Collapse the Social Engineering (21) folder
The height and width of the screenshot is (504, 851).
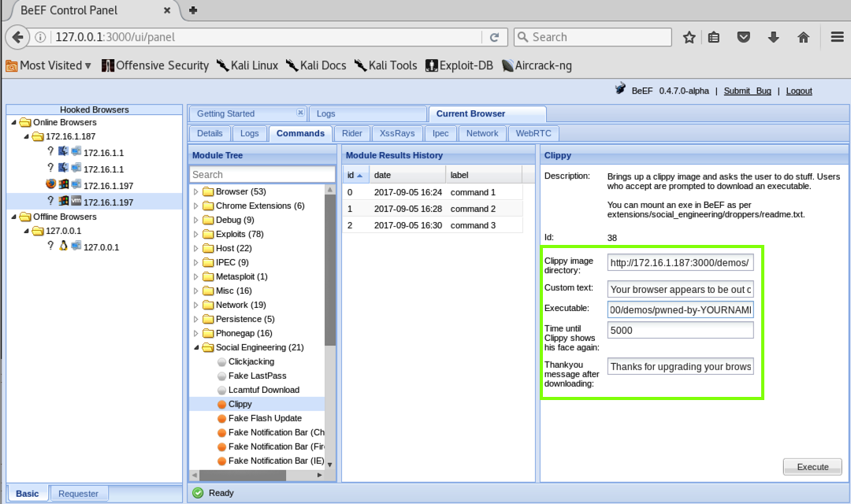point(196,347)
